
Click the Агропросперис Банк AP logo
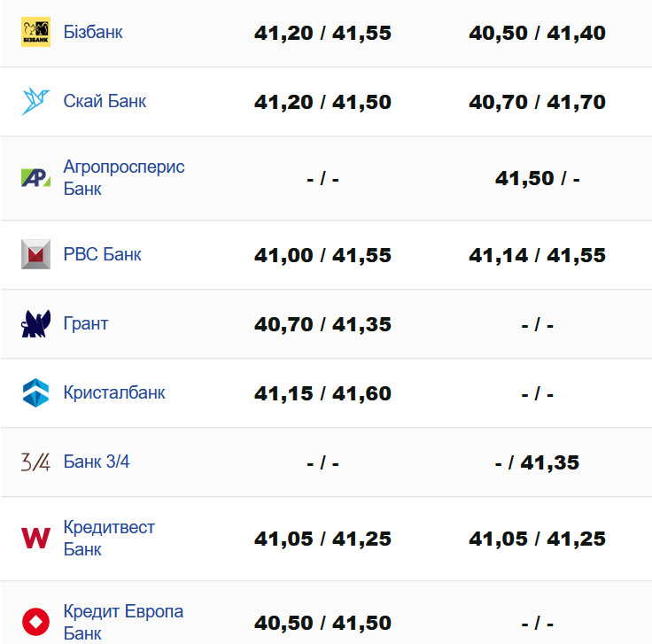tap(35, 178)
